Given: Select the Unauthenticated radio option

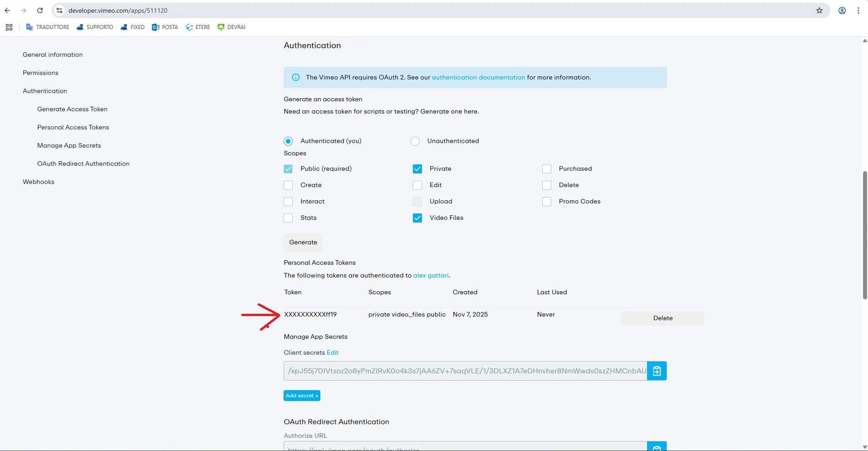Looking at the screenshot, I should [415, 141].
